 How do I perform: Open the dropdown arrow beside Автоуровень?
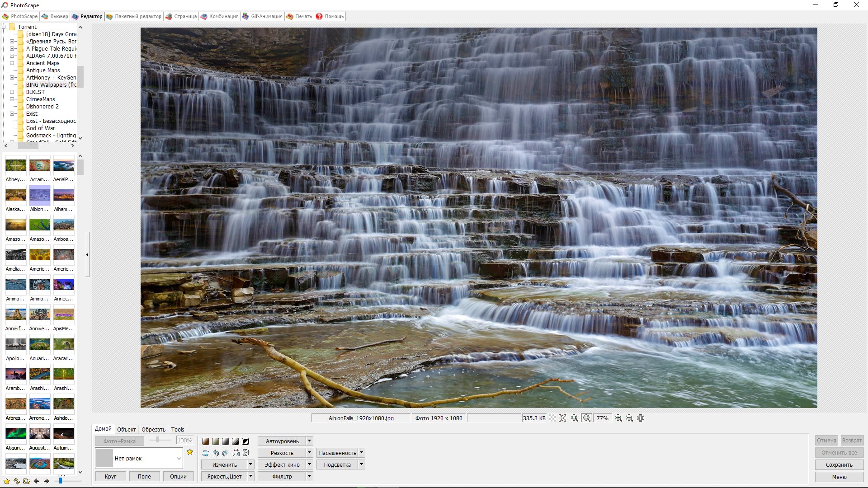point(310,441)
